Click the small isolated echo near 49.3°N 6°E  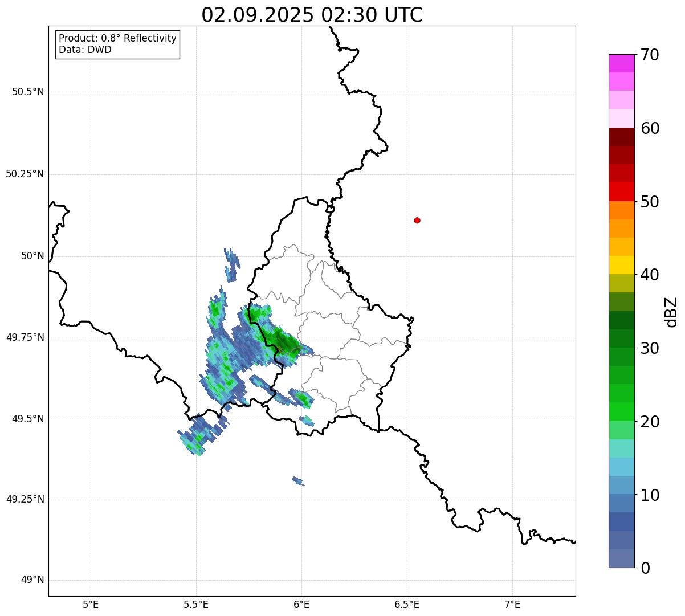298,481
